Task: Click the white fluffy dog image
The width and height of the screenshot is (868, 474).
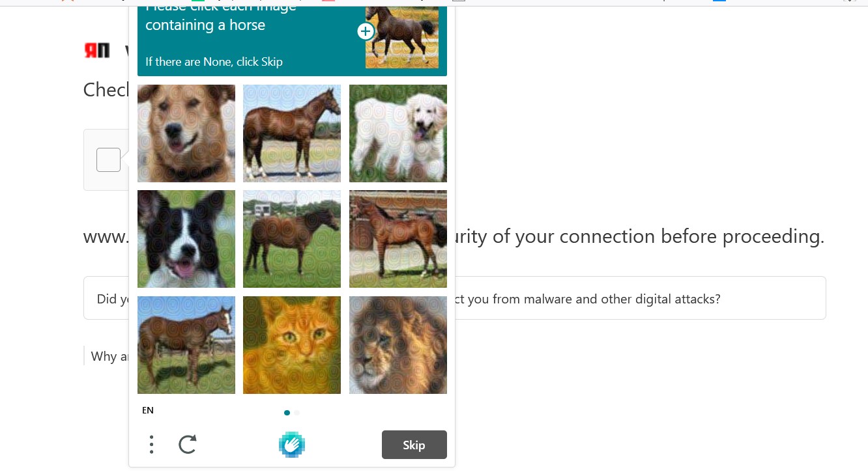Action: point(398,133)
